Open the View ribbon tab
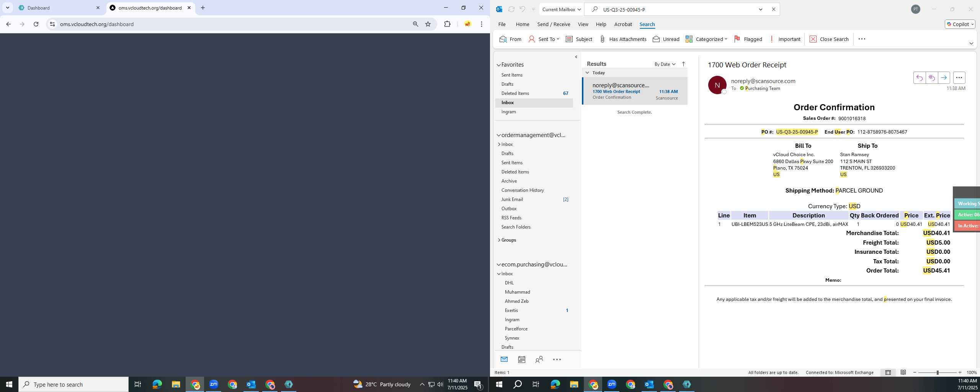Image resolution: width=980 pixels, height=392 pixels. pos(583,24)
